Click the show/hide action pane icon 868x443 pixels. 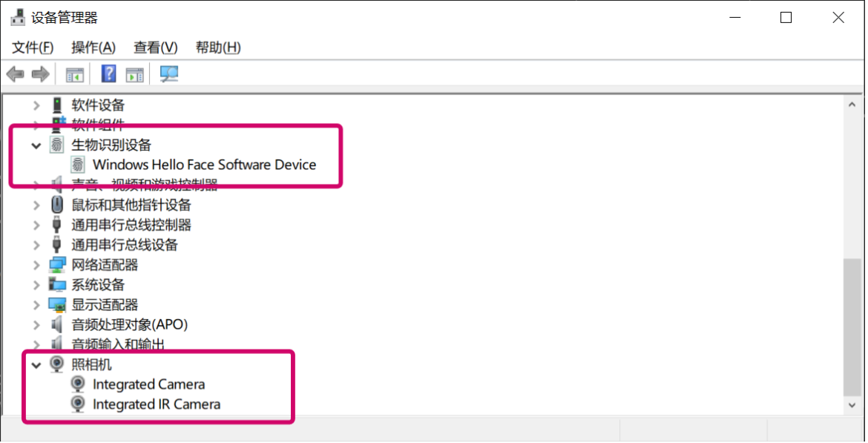pyautogui.click(x=134, y=73)
